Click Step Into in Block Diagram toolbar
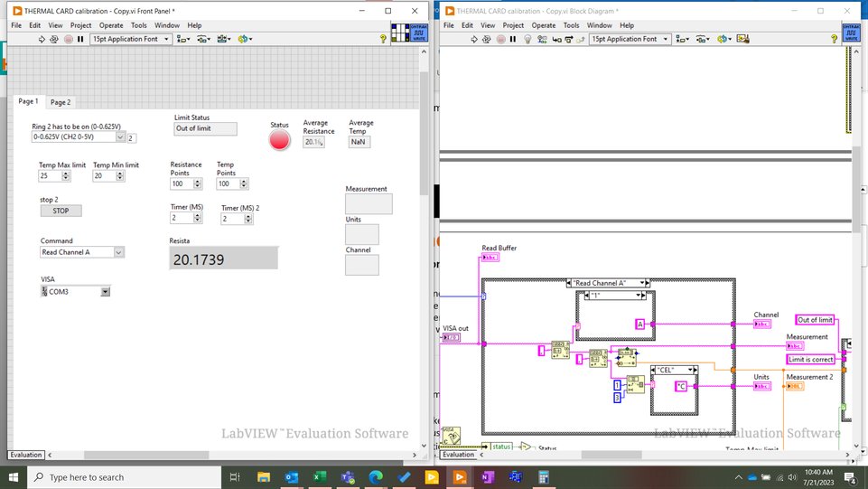Viewport: 868px width, 489px height. point(556,40)
